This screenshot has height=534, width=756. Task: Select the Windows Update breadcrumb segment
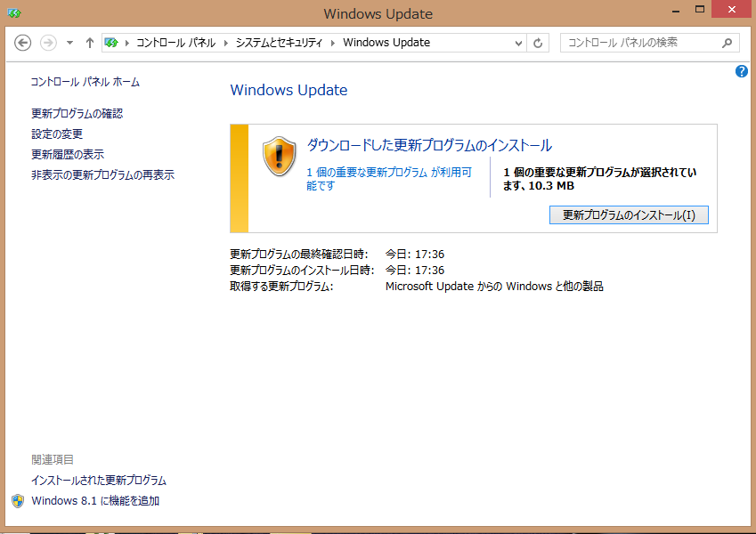[x=386, y=43]
